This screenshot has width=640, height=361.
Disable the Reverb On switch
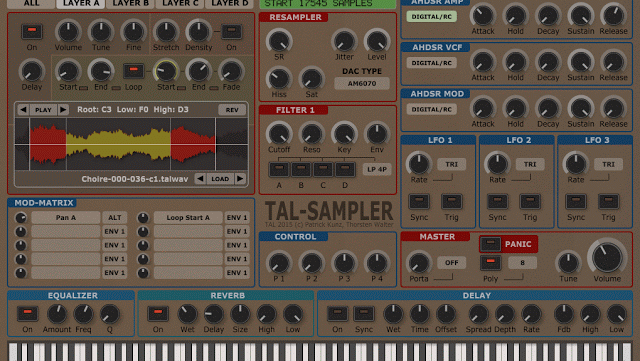click(x=158, y=314)
